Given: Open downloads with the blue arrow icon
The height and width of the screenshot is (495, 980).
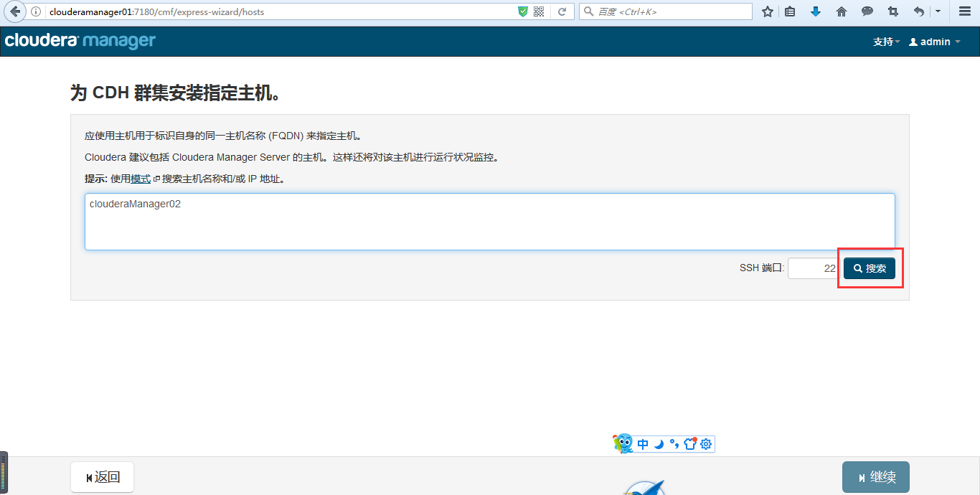Looking at the screenshot, I should 816,11.
